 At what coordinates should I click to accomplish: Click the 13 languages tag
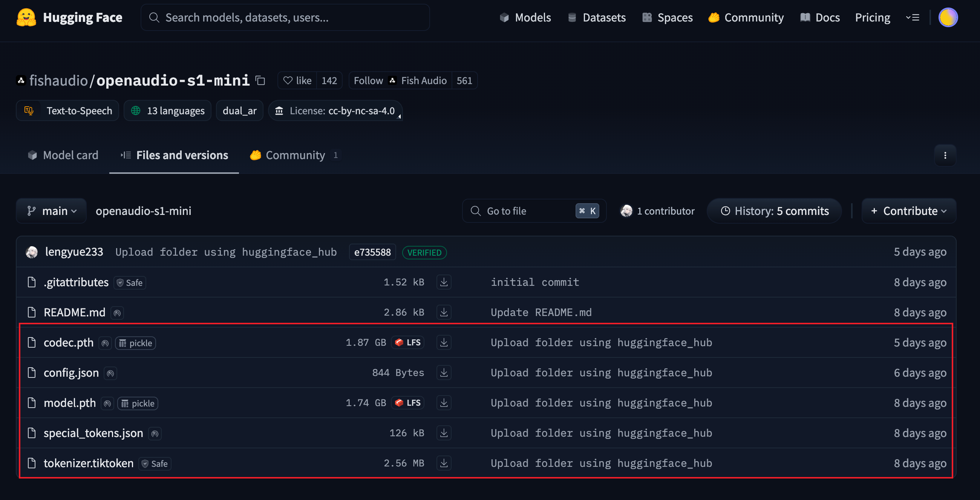[x=167, y=111]
